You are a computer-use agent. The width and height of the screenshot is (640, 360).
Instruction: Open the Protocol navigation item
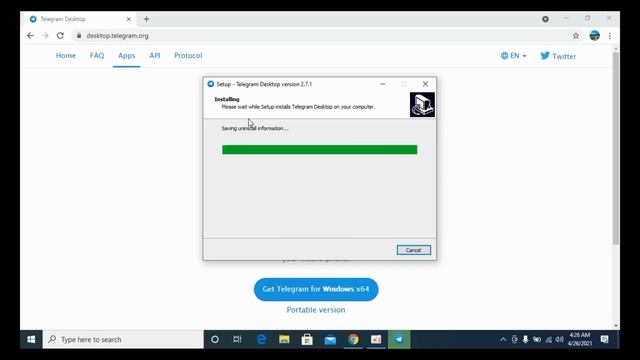click(x=188, y=56)
